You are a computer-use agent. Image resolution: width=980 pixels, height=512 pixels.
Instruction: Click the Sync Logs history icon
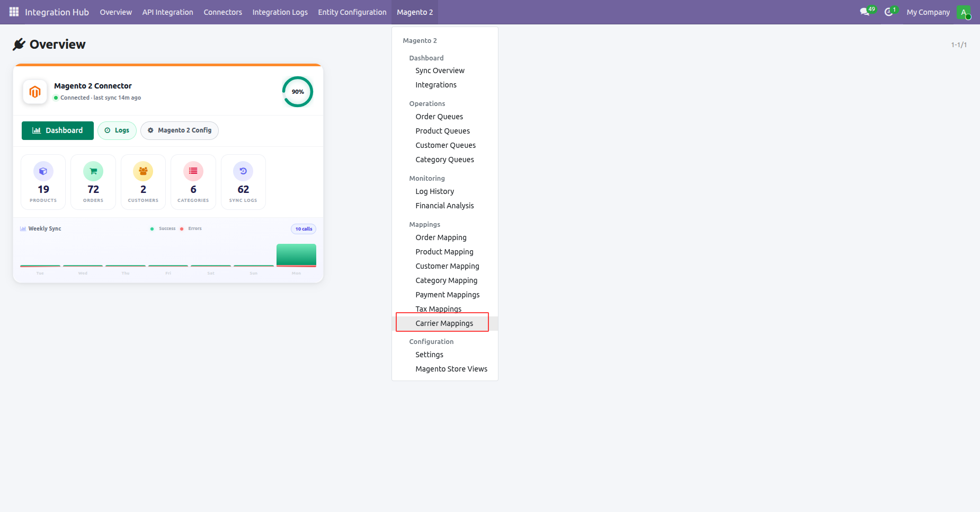[x=243, y=171]
